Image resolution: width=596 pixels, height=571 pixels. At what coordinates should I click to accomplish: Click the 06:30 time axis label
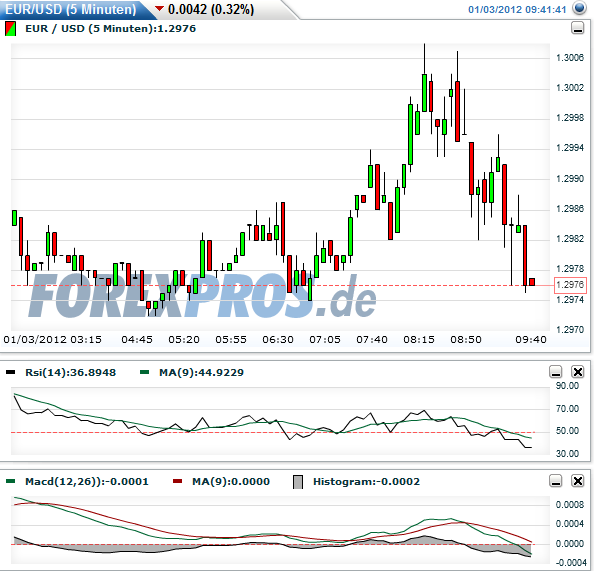[x=278, y=339]
